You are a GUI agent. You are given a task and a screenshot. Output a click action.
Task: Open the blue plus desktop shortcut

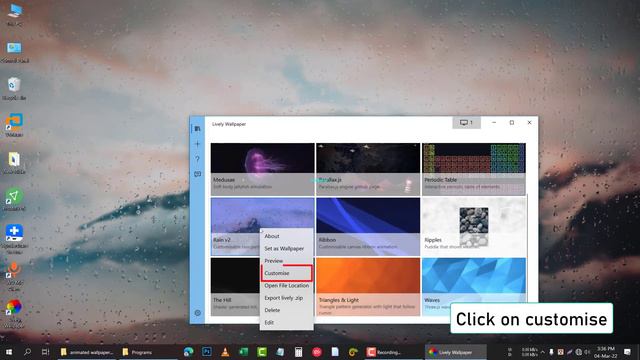[x=14, y=238]
